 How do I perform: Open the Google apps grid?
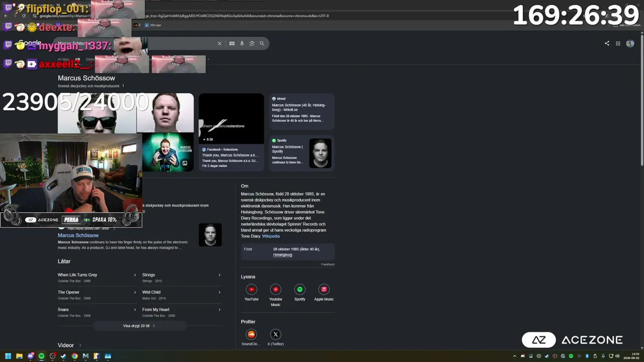(x=618, y=43)
